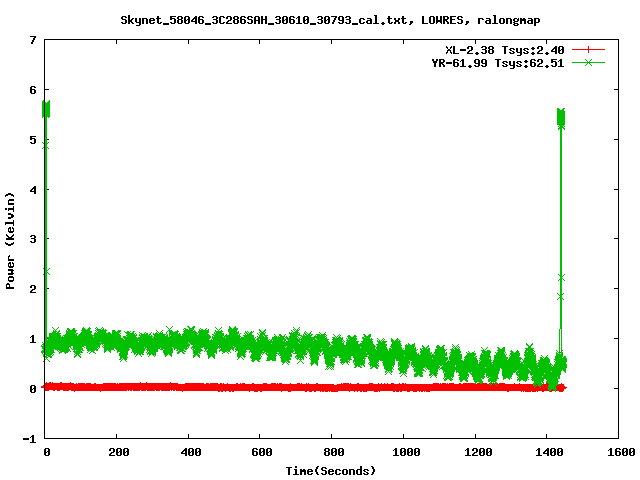Click the red line sample in legend

[x=588, y=50]
